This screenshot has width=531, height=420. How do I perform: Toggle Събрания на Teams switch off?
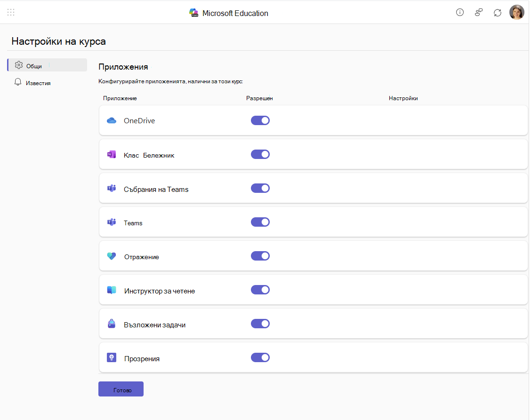tap(260, 188)
